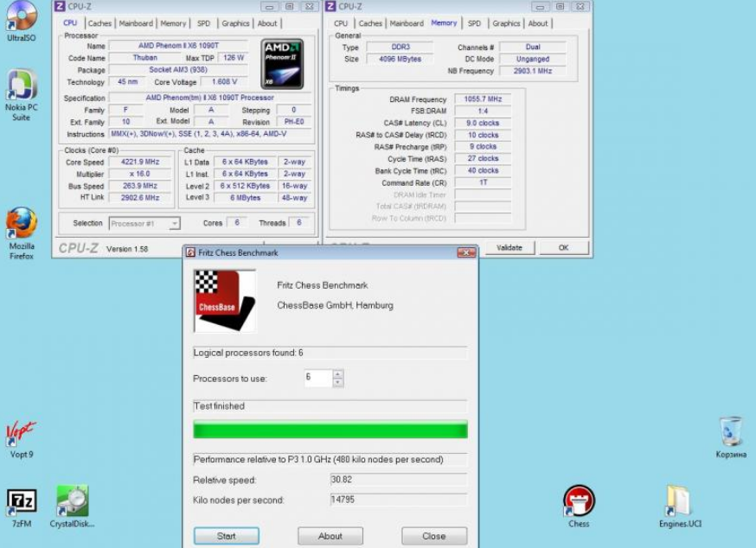The width and height of the screenshot is (756, 548).
Task: Open the Mainboard tab in right CPU-Z window
Action: (x=407, y=23)
